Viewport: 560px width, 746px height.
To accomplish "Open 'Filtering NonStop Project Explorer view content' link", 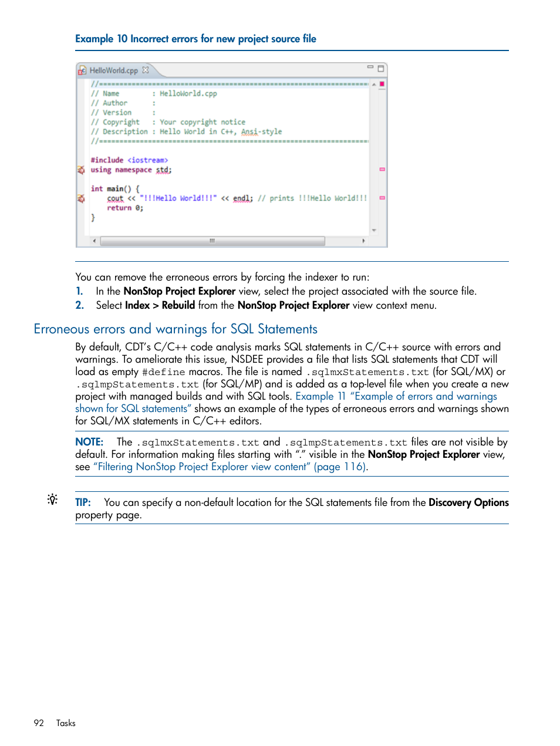I will point(230,467).
